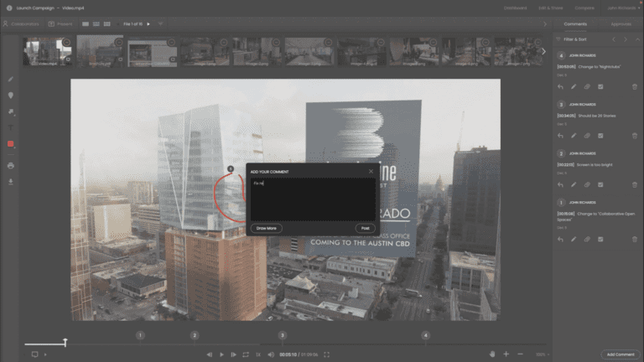The width and height of the screenshot is (644, 362).
Task: Open the Dashboard menu item
Action: [x=516, y=8]
